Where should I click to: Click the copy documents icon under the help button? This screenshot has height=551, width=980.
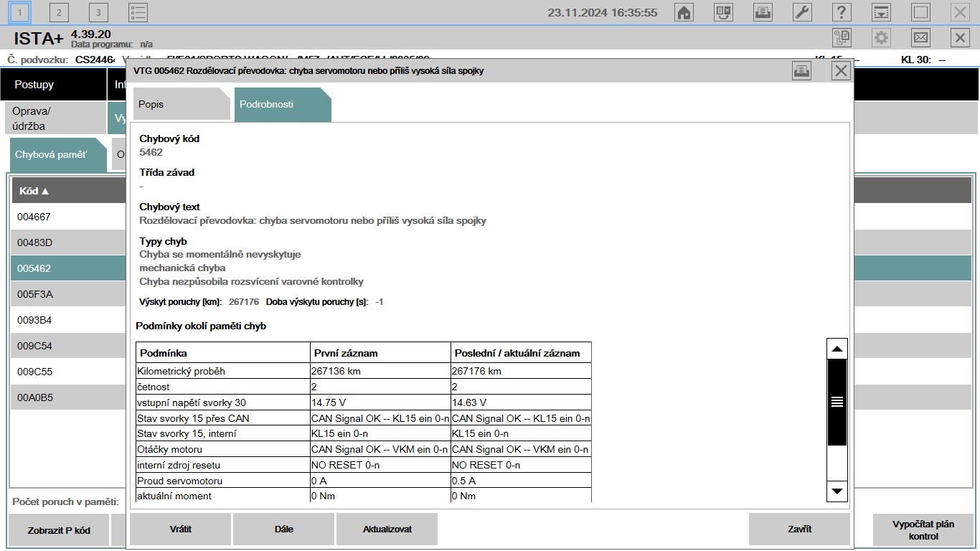[x=842, y=37]
